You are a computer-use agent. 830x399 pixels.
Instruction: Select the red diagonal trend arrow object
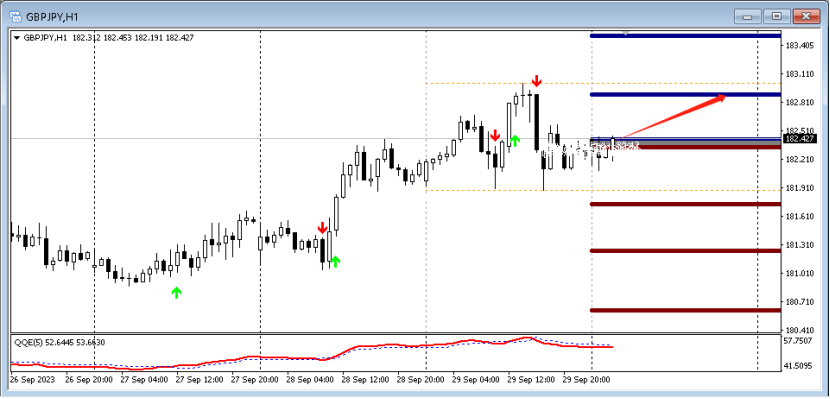671,117
